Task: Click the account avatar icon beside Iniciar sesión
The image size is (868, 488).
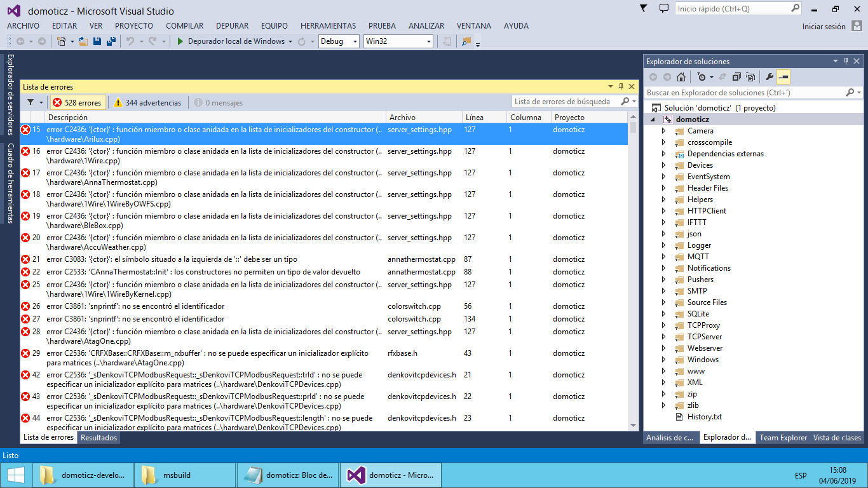Action: [x=857, y=26]
